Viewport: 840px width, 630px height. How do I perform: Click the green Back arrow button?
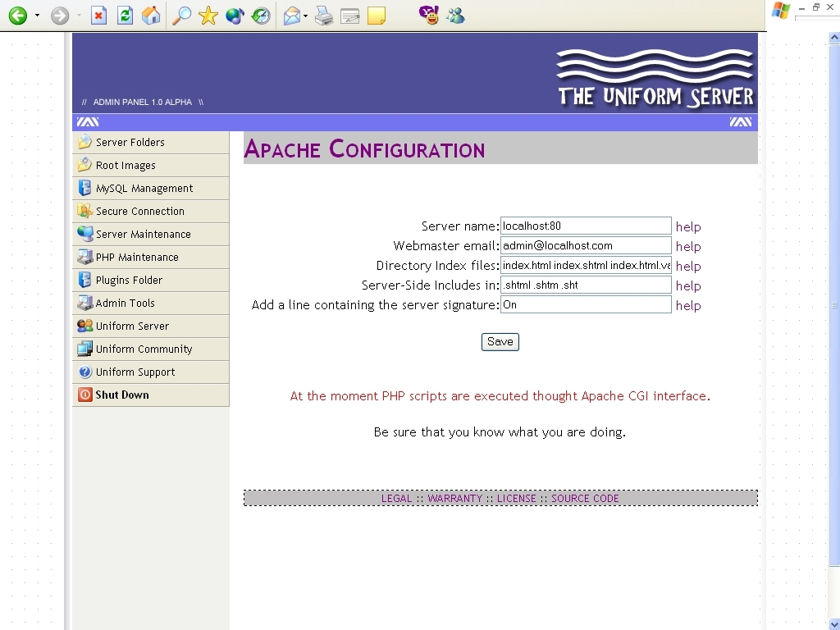coord(18,16)
